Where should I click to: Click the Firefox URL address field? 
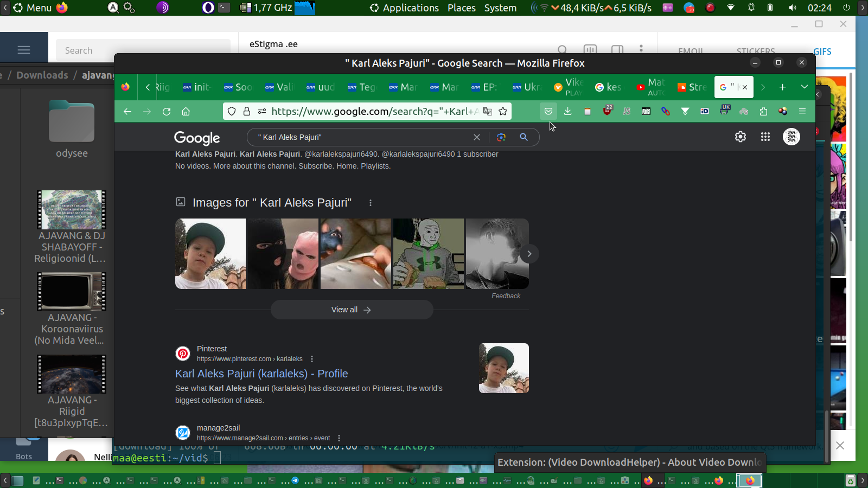click(x=374, y=111)
